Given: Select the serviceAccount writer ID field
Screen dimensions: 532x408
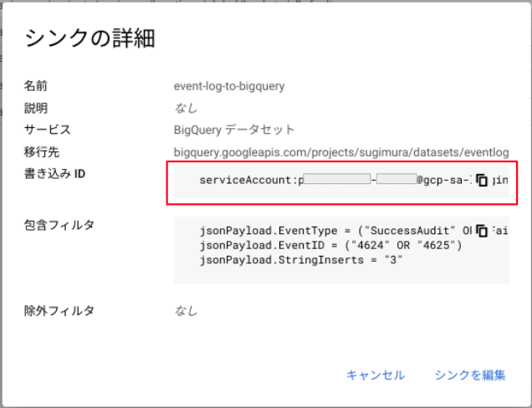Looking at the screenshot, I should click(341, 181).
